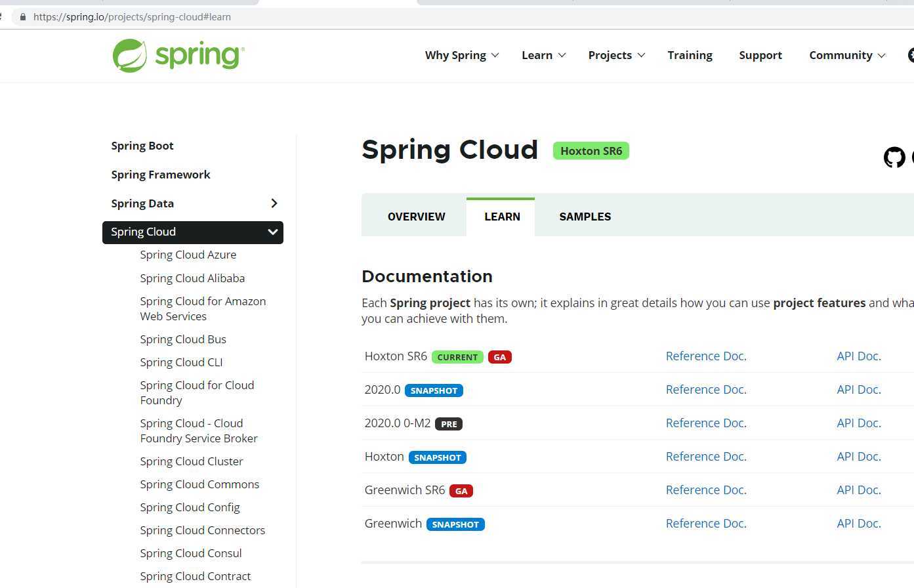
Task: Expand the Spring Data chevron in sidebar
Action: pyautogui.click(x=274, y=203)
